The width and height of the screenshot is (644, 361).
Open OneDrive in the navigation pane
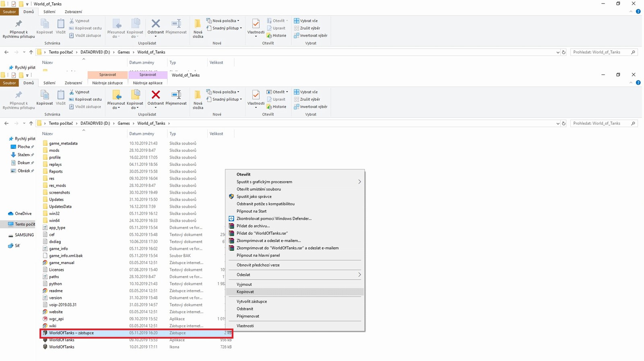(23, 214)
